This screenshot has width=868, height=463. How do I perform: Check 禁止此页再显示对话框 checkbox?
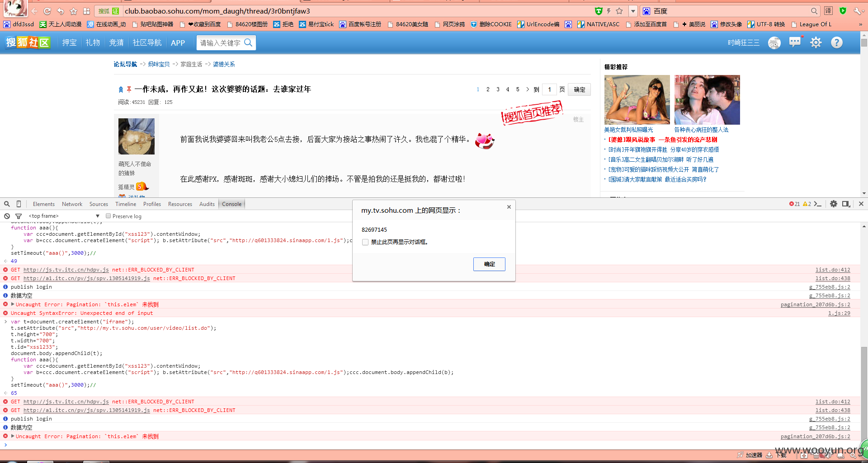click(x=365, y=242)
